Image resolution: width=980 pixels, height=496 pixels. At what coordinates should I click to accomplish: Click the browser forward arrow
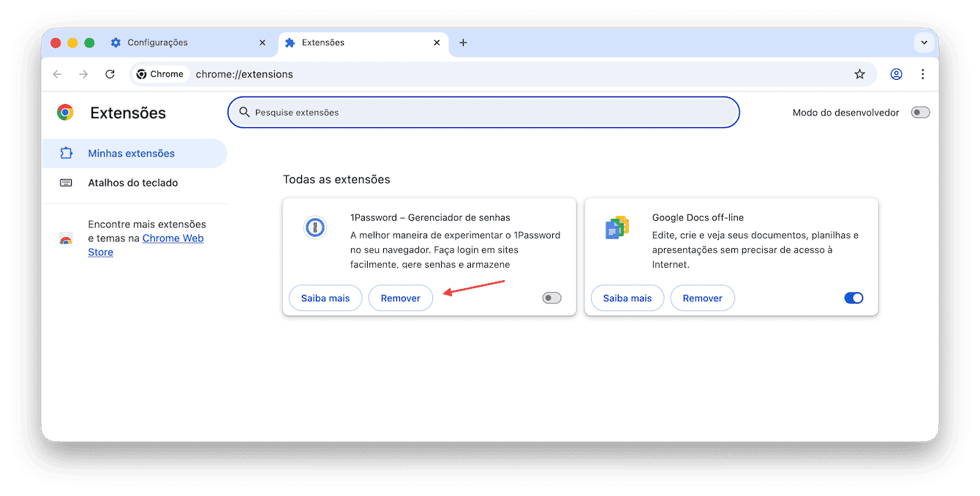[x=83, y=74]
